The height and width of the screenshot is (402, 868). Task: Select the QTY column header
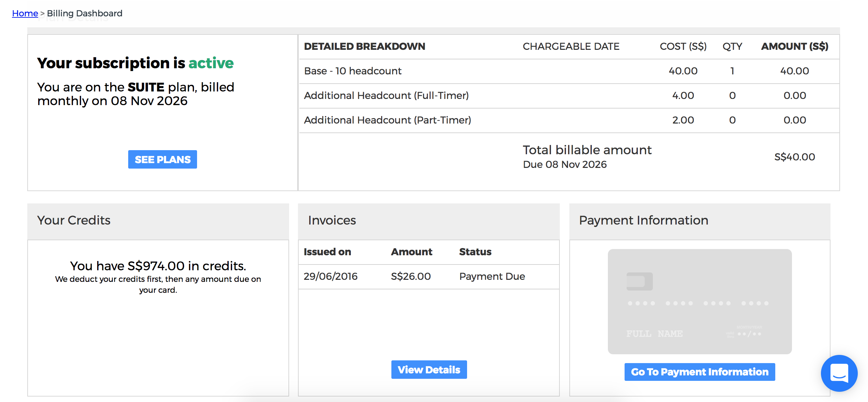(732, 46)
